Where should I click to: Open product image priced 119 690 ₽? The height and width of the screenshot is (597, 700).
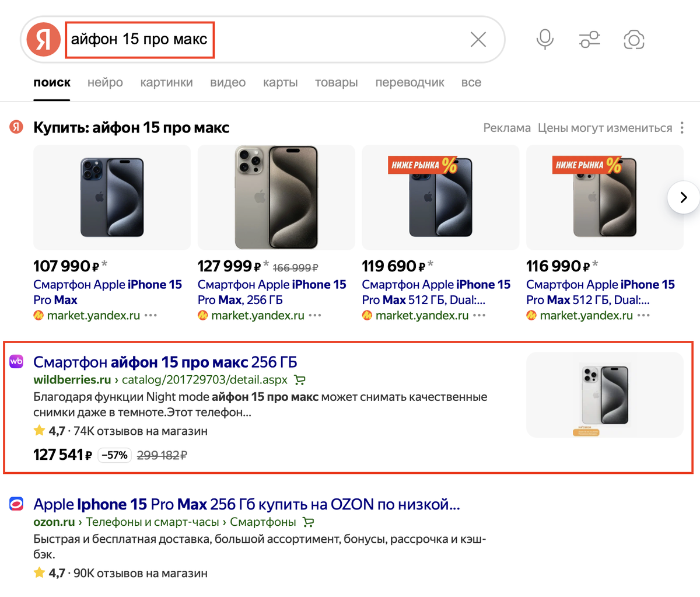(440, 197)
